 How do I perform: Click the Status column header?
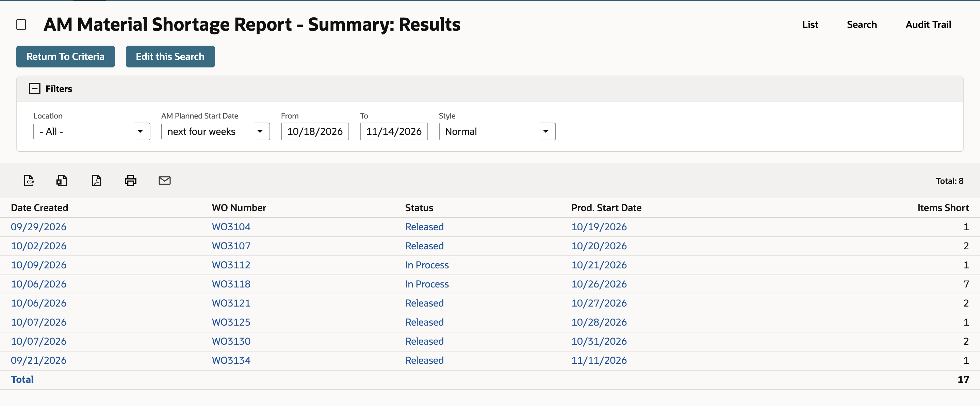419,208
